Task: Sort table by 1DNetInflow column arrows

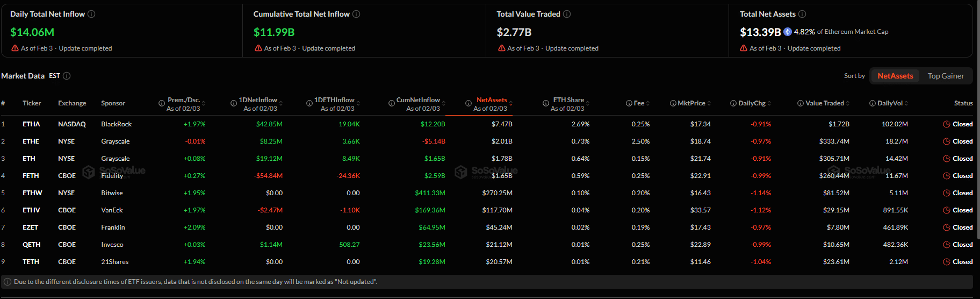Action: pyautogui.click(x=281, y=103)
